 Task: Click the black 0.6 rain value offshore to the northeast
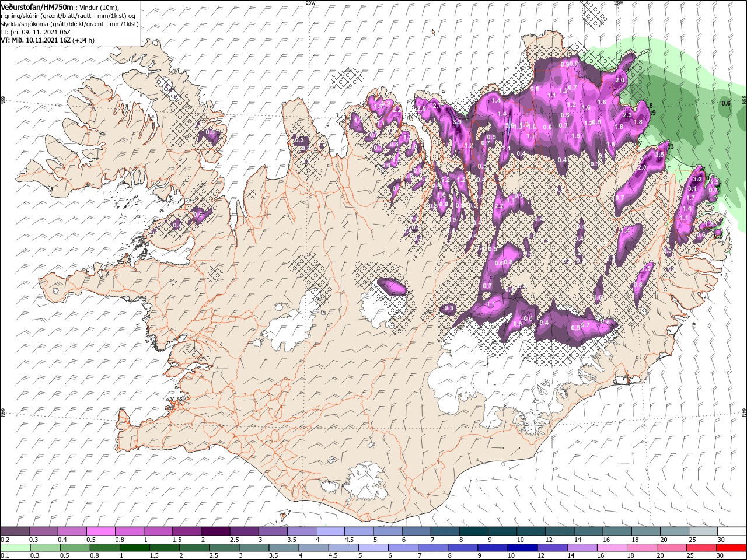[x=726, y=103]
